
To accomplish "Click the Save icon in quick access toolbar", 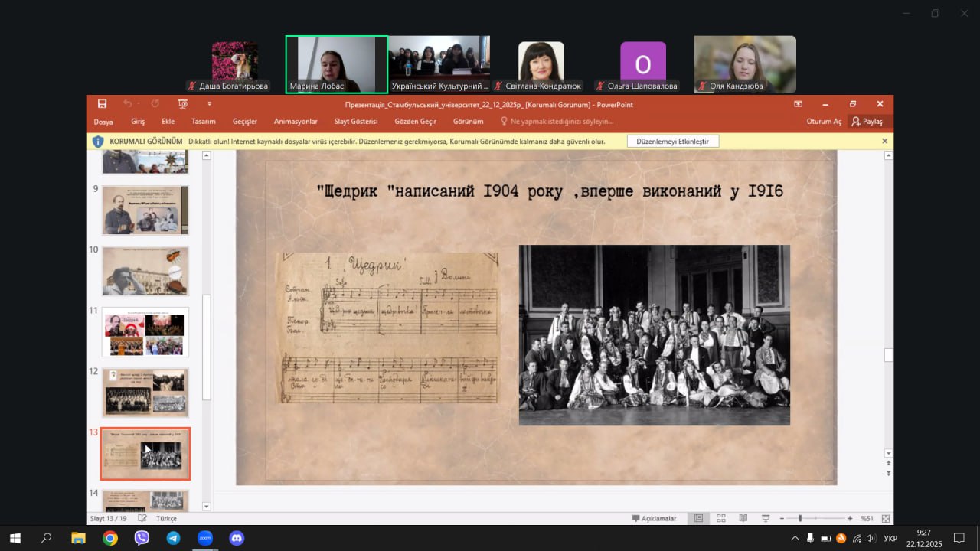I will 102,104.
